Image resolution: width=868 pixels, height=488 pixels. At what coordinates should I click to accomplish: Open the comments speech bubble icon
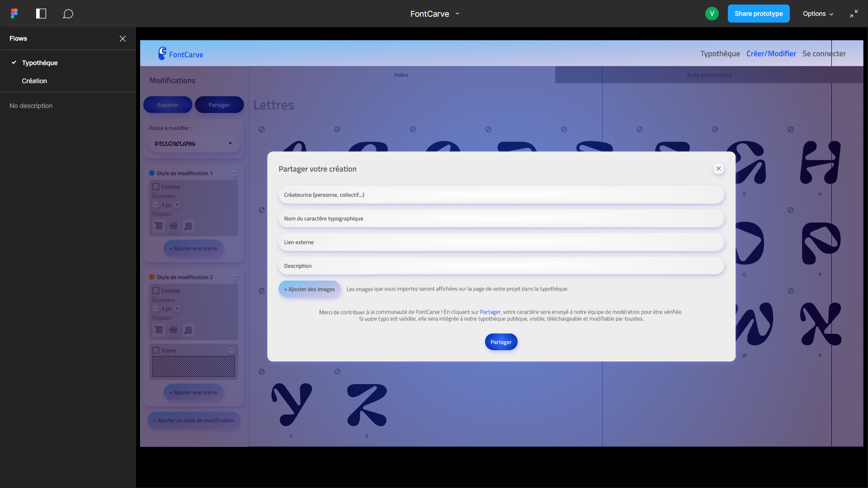(x=68, y=14)
